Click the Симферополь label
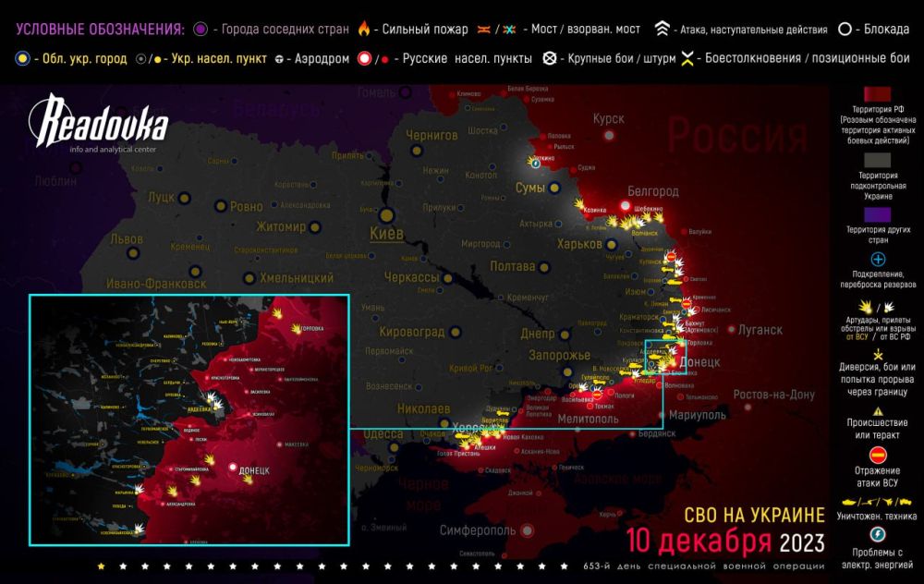924x584 pixels. point(478,530)
